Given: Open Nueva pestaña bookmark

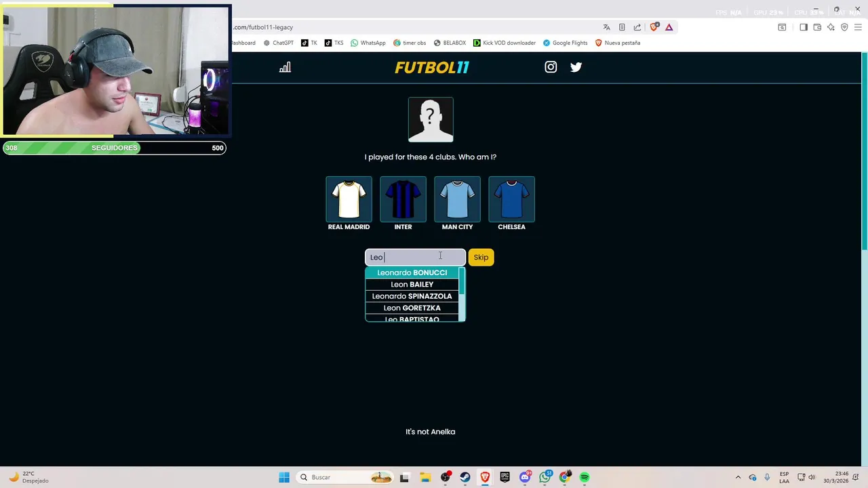Looking at the screenshot, I should (x=617, y=43).
